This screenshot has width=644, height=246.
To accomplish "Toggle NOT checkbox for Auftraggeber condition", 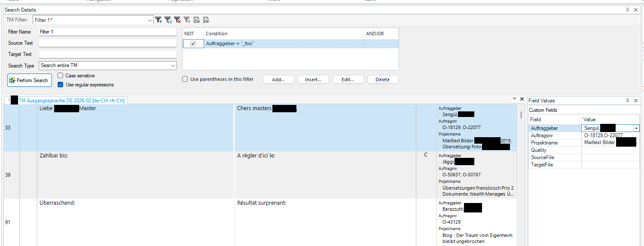I will pos(193,43).
